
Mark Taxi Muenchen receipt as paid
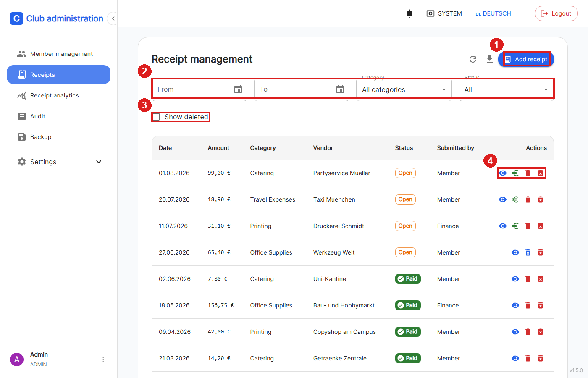click(x=515, y=199)
